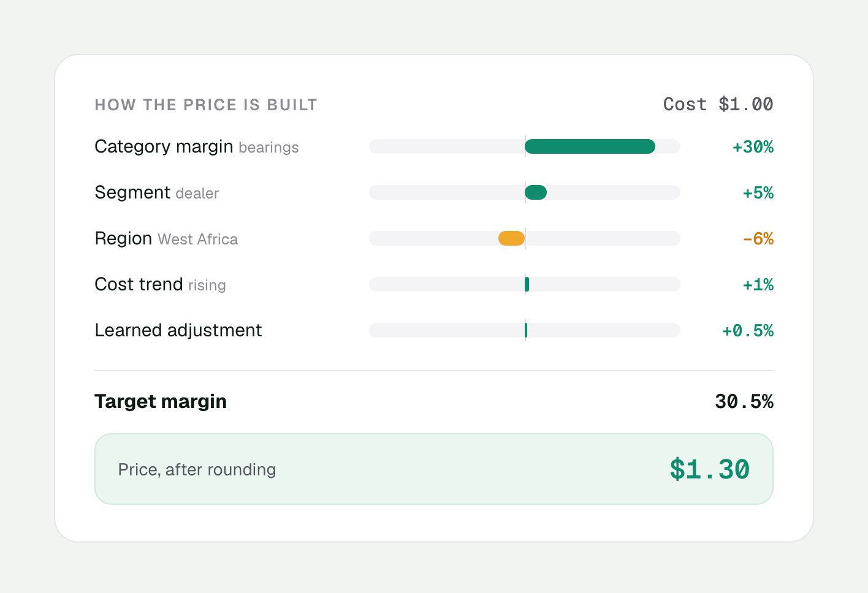Select the Segment label
Screen dimensions: 868x593
click(x=132, y=192)
